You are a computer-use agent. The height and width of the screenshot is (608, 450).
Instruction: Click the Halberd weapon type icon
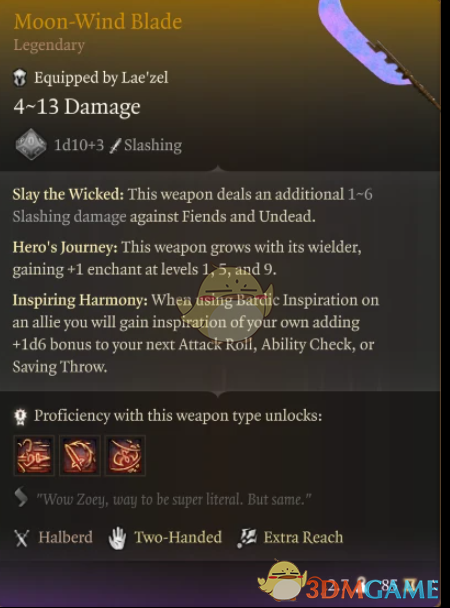tap(21, 538)
